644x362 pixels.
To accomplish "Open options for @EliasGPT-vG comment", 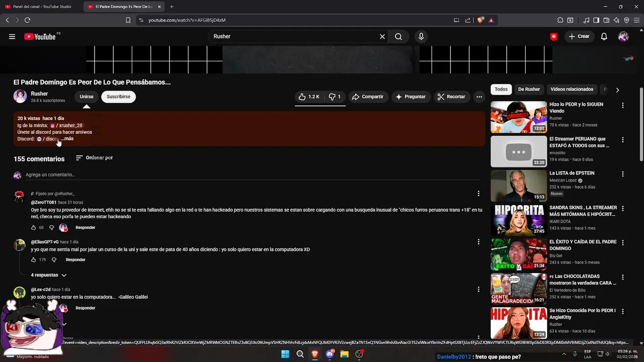I will click(478, 242).
